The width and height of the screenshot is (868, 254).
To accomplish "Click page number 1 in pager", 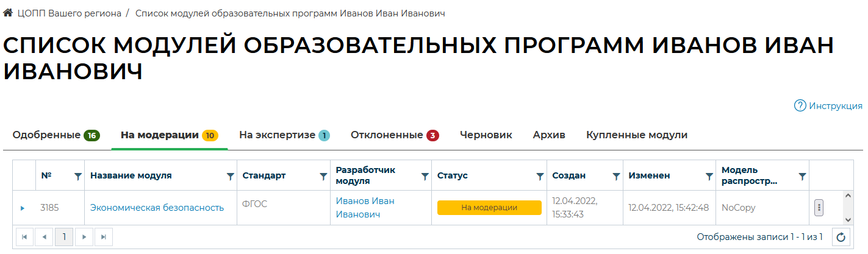I will point(64,237).
